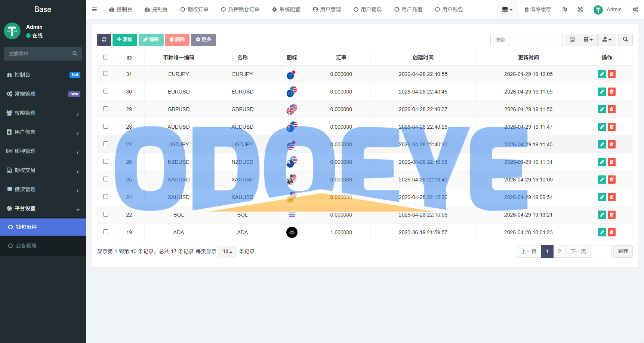Check the row with ID 30
Screen dimensions: 644x343
pos(105,91)
